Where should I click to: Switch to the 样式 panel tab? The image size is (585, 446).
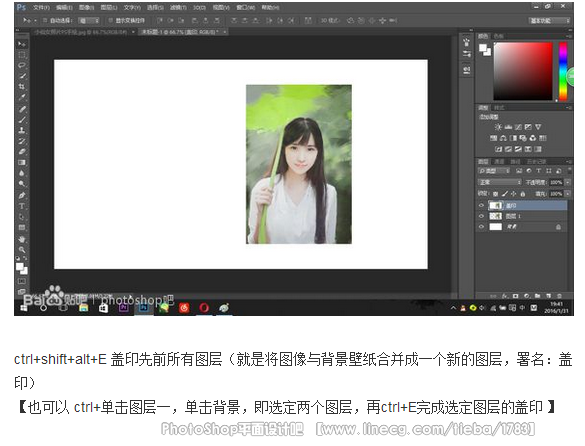pyautogui.click(x=499, y=108)
